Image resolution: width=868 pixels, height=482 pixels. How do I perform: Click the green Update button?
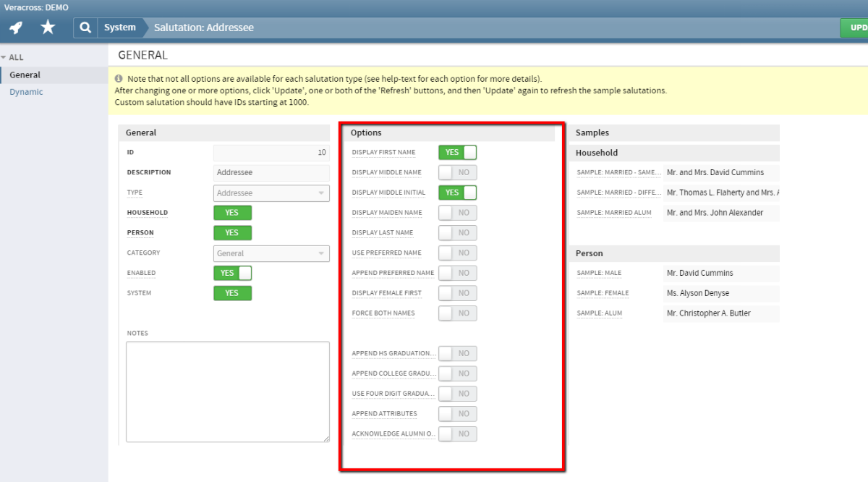[854, 28]
